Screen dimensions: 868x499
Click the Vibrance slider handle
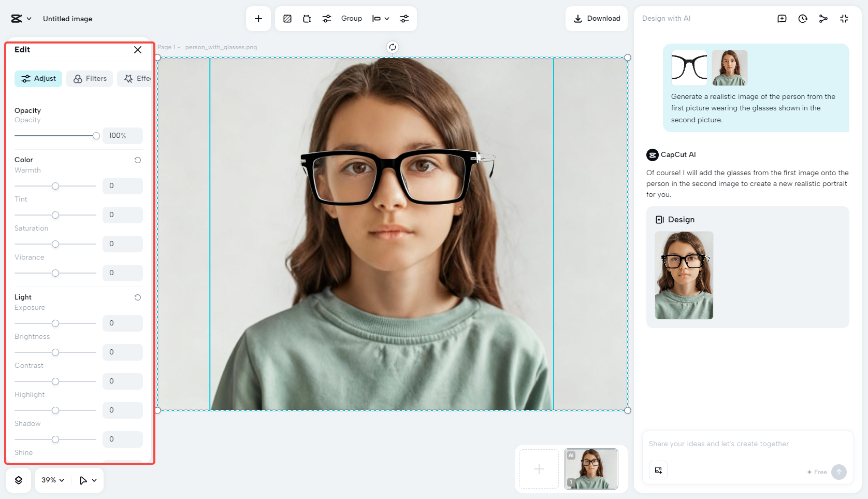55,273
